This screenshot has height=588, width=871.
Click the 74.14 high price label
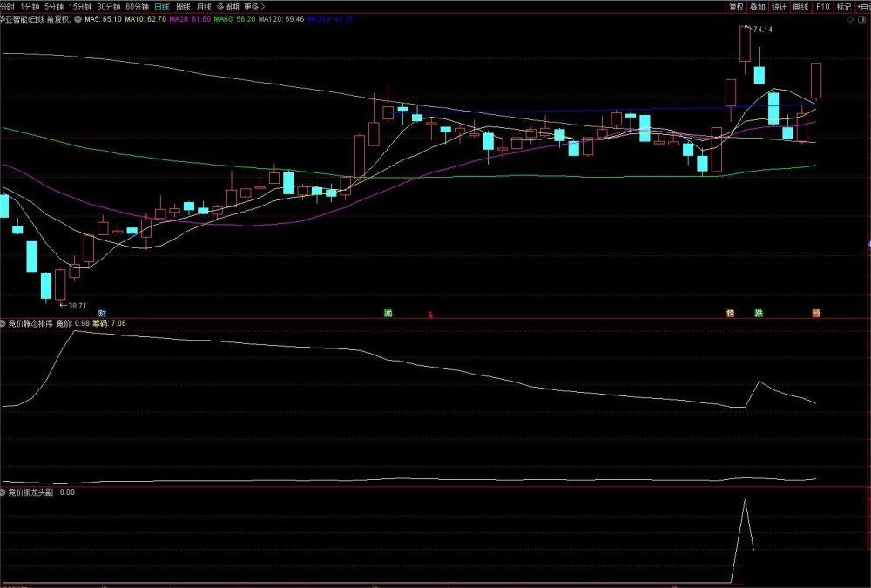763,30
